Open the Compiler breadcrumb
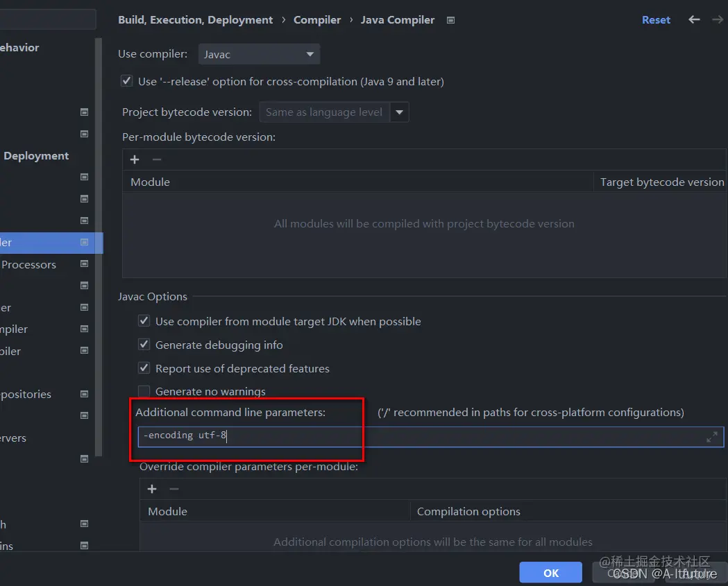The width and height of the screenshot is (728, 586). point(317,20)
